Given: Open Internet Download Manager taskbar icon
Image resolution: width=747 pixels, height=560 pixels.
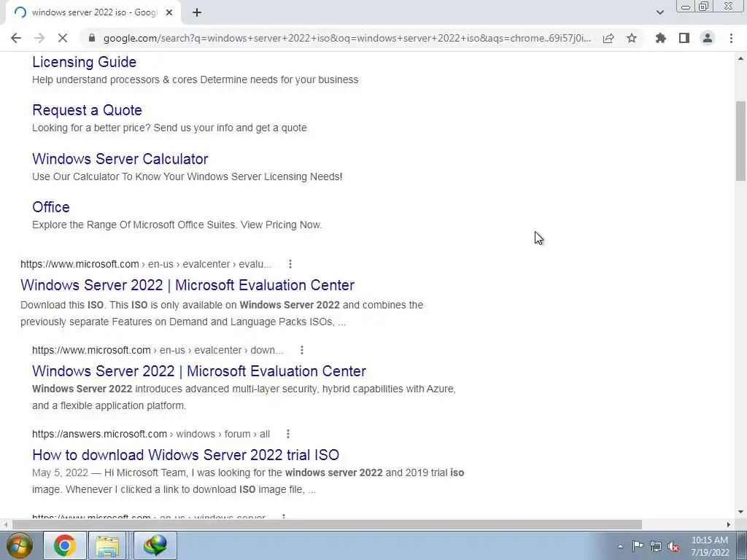Looking at the screenshot, I should coord(155,545).
